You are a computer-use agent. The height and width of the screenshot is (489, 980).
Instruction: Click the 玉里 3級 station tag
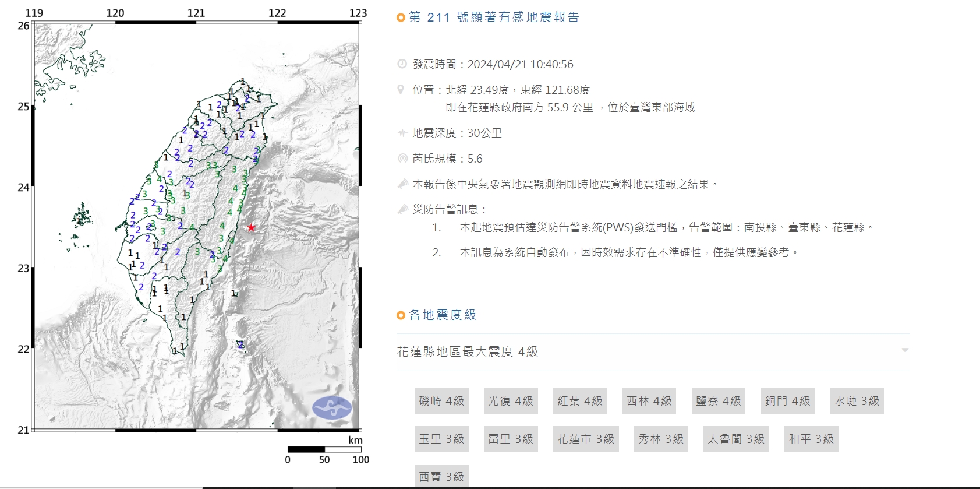(442, 439)
